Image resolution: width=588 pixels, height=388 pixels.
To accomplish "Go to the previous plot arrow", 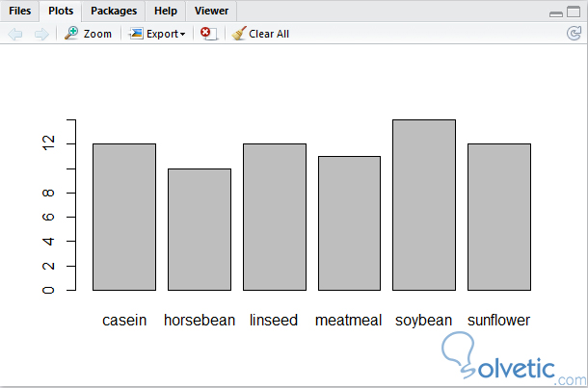I will 15,34.
